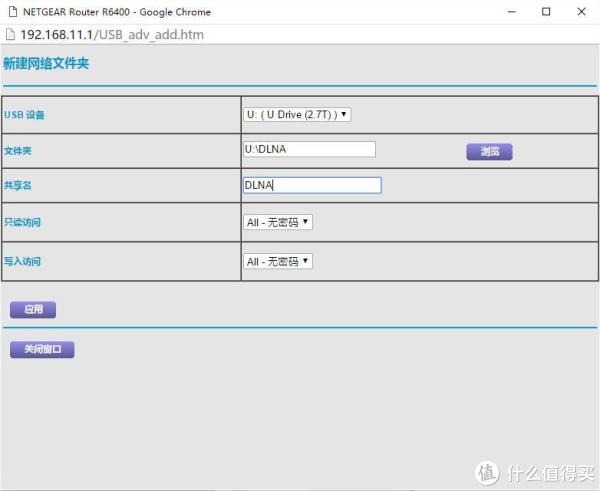Open the USB 设备 drive dropdown
Viewport: 600px width, 491px height.
tap(298, 114)
